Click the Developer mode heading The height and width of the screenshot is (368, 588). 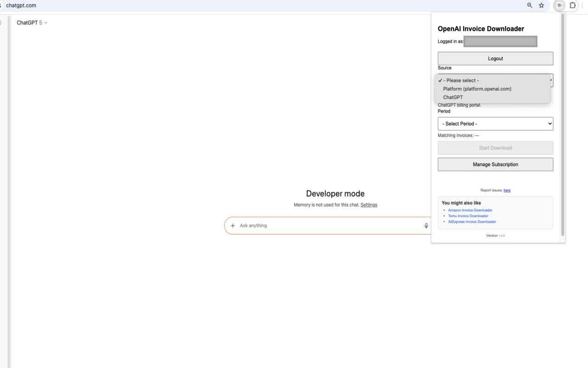[335, 194]
